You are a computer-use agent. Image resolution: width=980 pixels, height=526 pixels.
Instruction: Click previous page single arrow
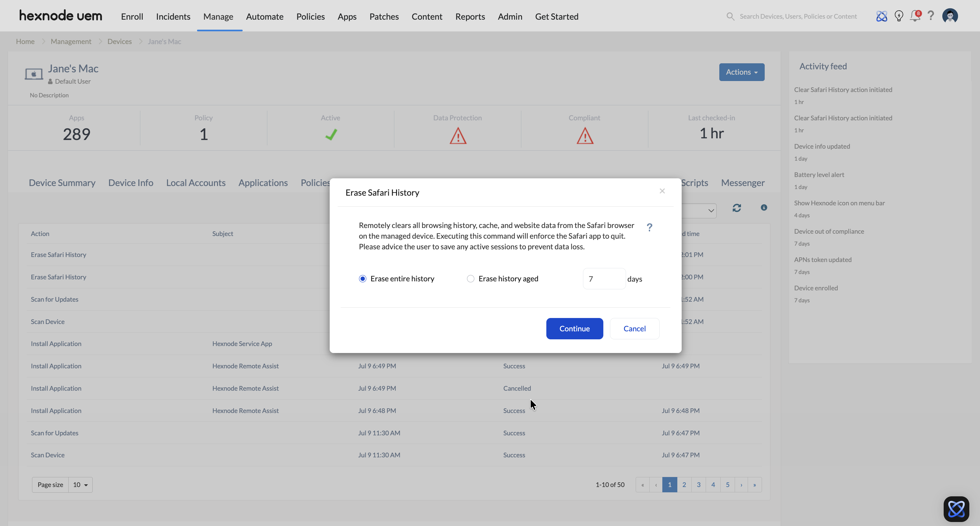click(x=656, y=485)
